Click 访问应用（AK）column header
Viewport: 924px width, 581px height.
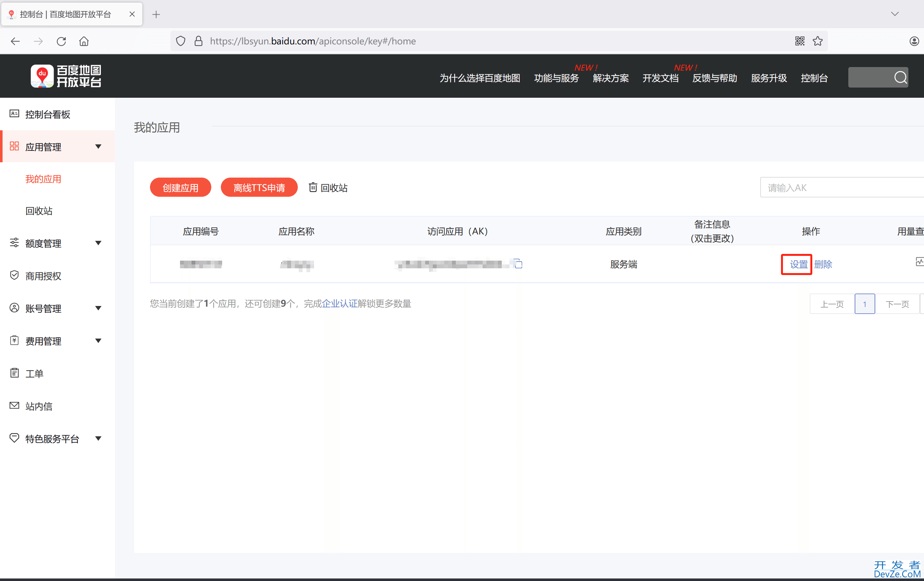(457, 231)
